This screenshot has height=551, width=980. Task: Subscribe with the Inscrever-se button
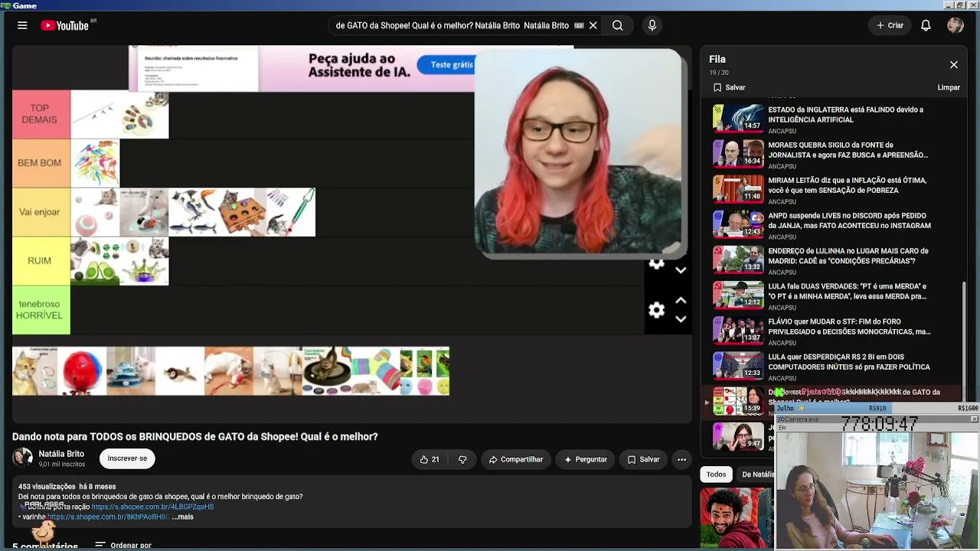coord(127,458)
